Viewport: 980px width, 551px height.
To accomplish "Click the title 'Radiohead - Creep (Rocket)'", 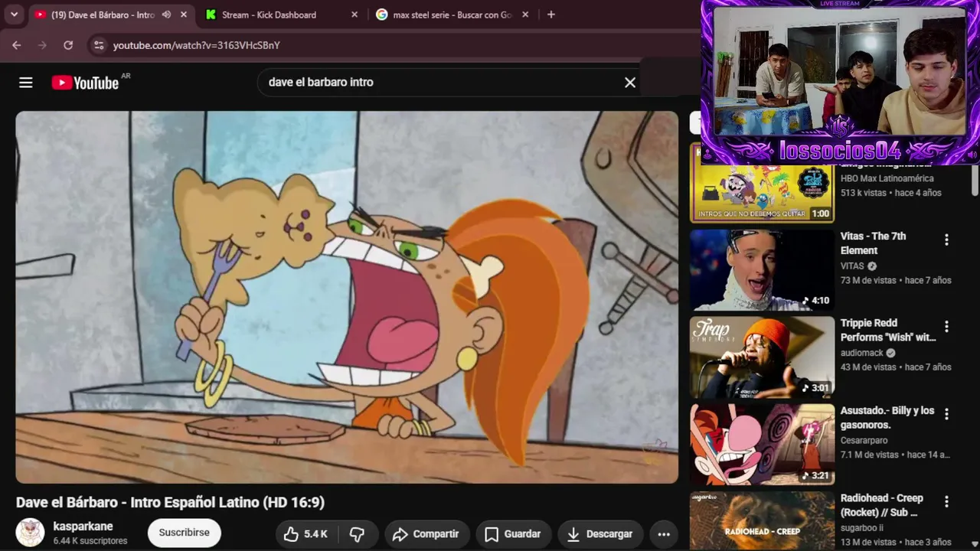I will click(882, 505).
